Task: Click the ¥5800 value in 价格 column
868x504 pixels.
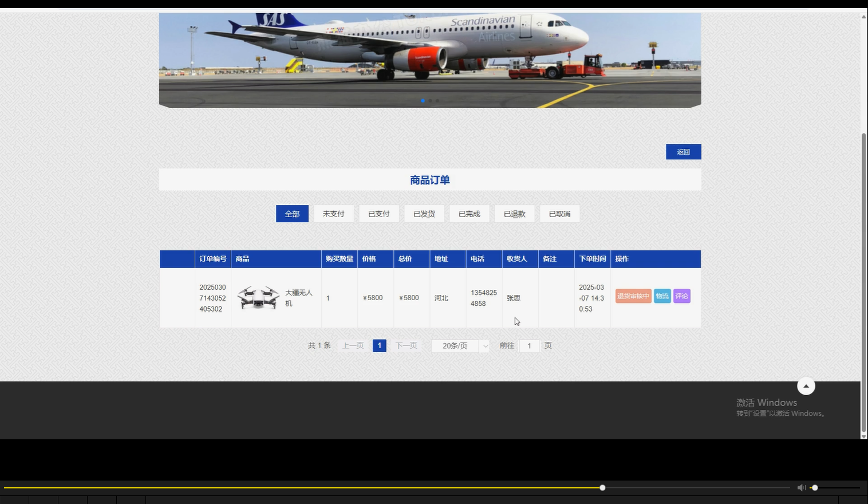Action: [x=373, y=298]
